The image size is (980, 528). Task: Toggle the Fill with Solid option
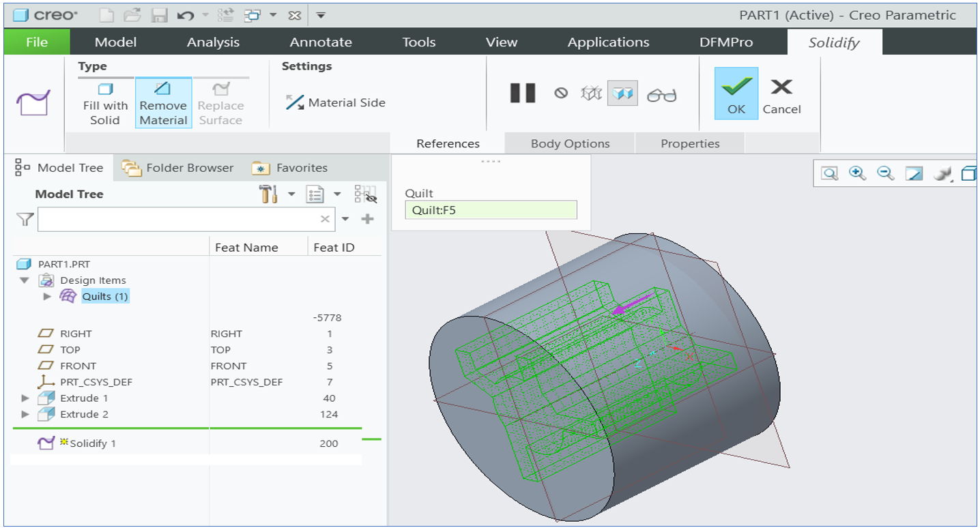point(105,104)
